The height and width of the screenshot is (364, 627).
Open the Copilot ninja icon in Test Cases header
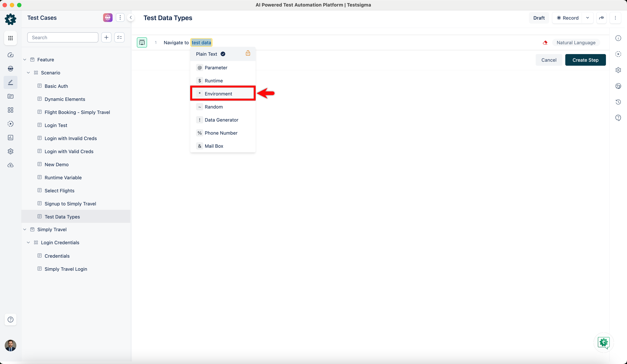(x=107, y=18)
